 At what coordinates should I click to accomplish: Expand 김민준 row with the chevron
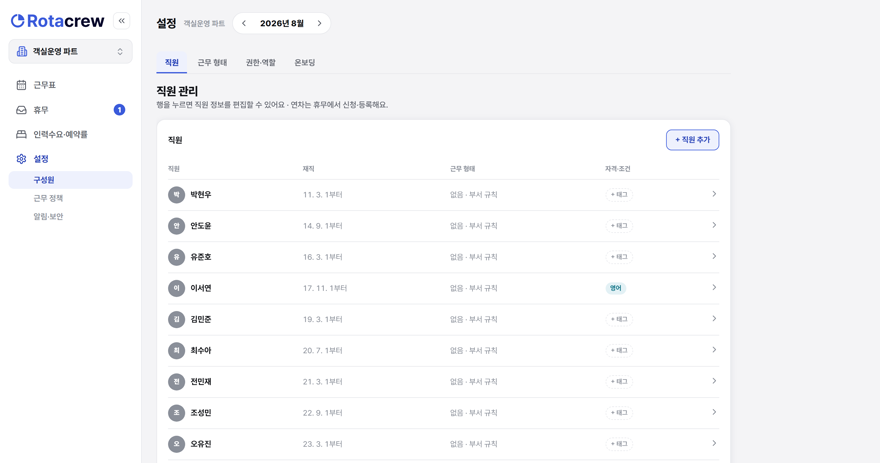point(714,319)
